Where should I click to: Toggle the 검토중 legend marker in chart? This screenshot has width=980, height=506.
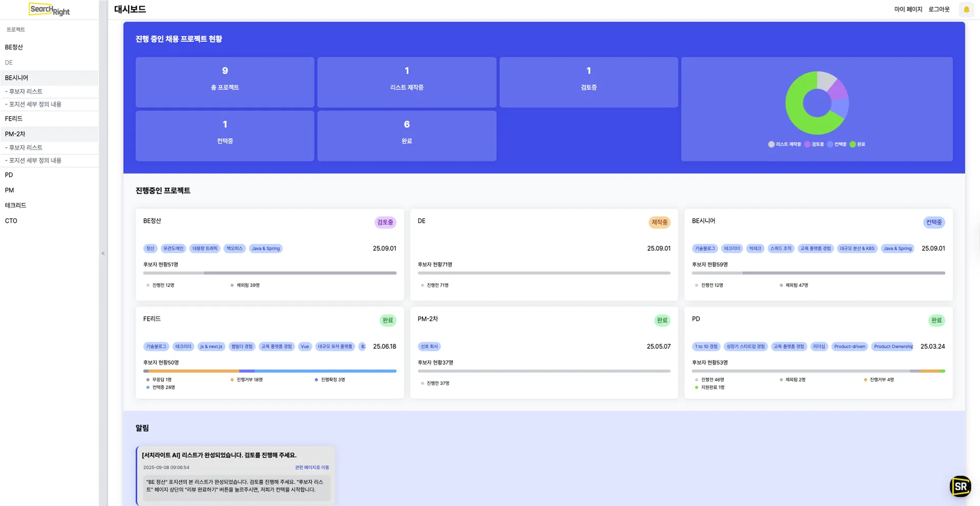(807, 144)
